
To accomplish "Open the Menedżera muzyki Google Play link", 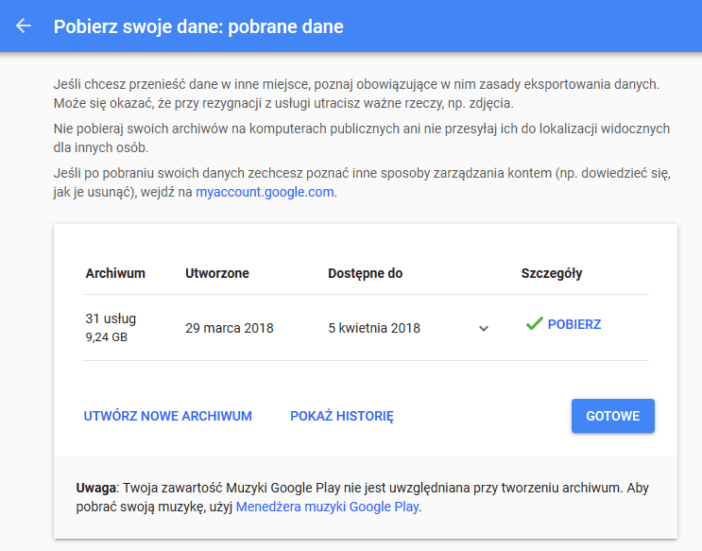I will pos(328,507).
